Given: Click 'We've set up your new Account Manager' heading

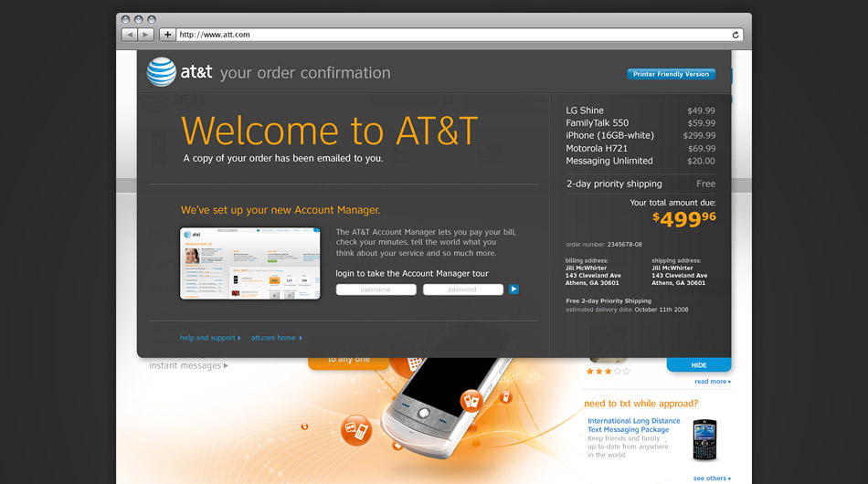Looking at the screenshot, I should (281, 210).
